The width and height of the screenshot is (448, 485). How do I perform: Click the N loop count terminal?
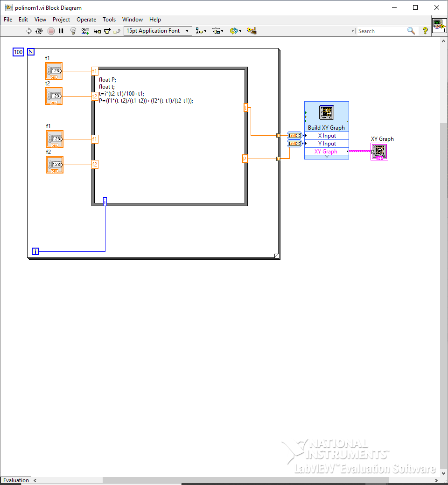tap(31, 52)
